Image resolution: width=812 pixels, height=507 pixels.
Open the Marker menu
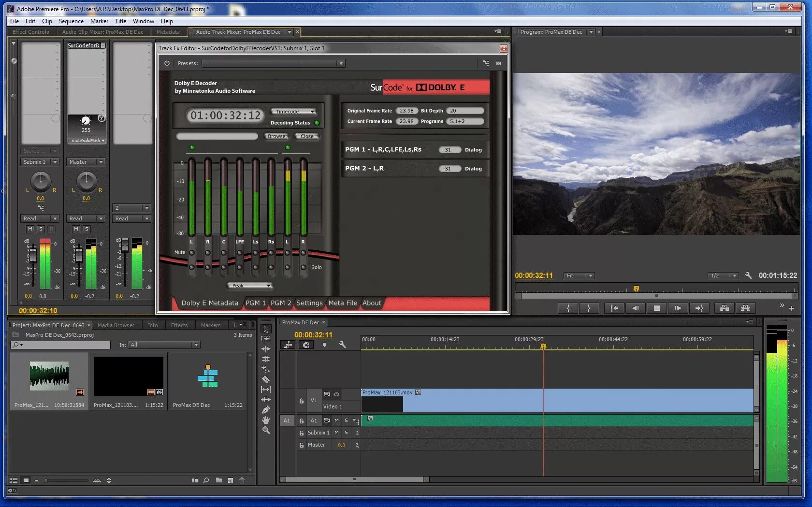(x=99, y=21)
